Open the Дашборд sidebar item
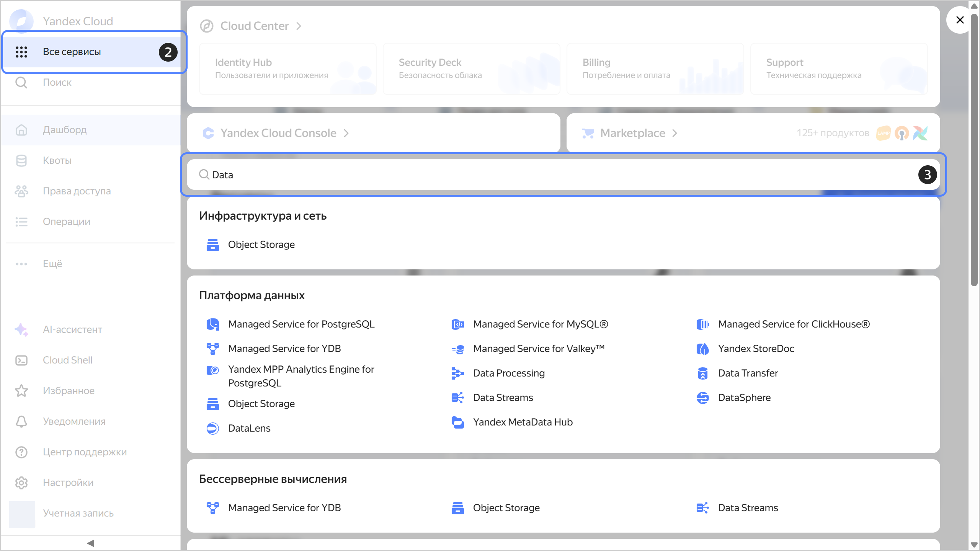Viewport: 980px width, 551px height. pyautogui.click(x=64, y=130)
